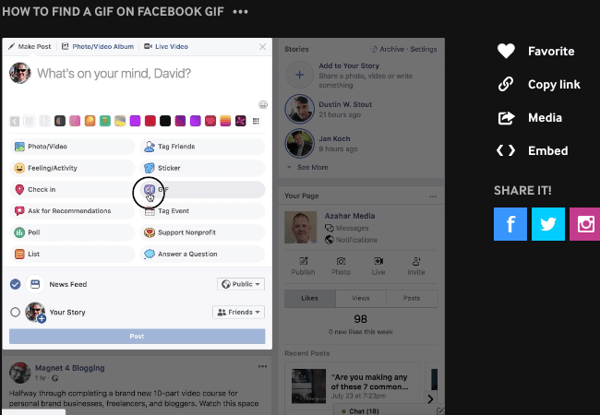Choose the Photo/Video option

pos(72,146)
